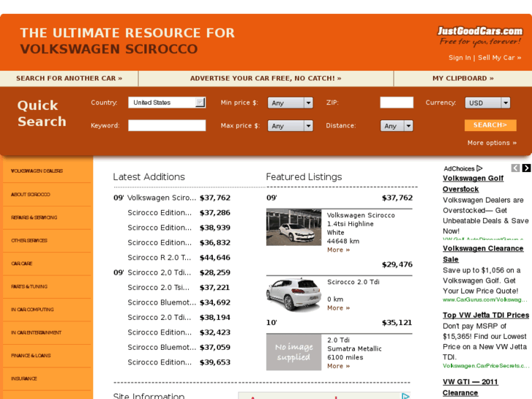Open Scirocco Bluemot... $34,692 listing
This screenshot has width=532, height=399.
click(x=179, y=302)
